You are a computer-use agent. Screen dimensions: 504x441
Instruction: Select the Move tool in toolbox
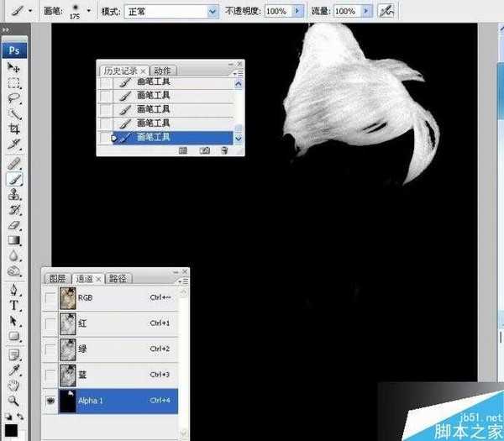tap(14, 67)
